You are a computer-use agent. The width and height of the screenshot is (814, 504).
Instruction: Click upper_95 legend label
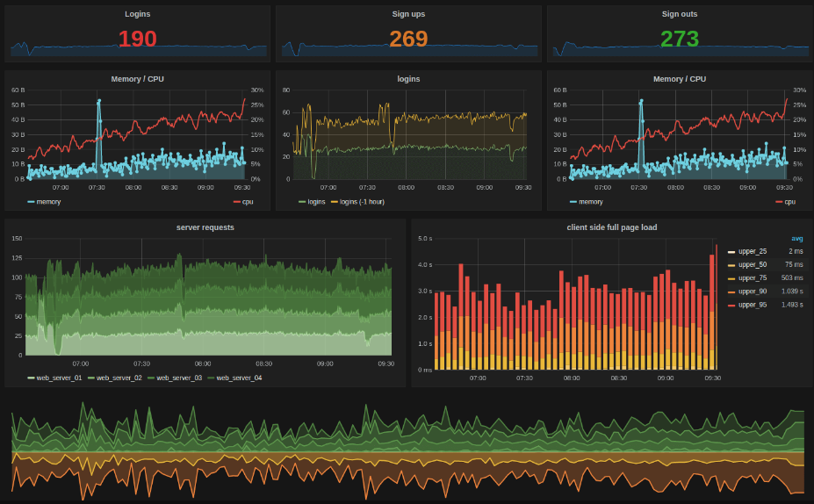pyautogui.click(x=753, y=306)
